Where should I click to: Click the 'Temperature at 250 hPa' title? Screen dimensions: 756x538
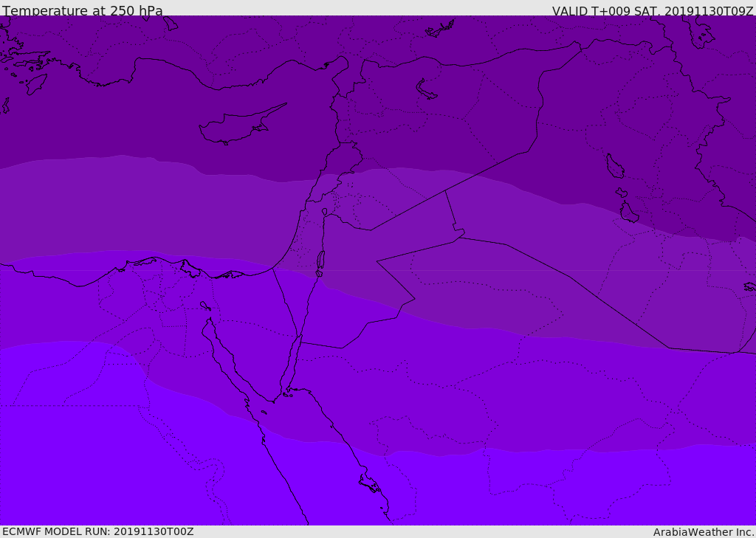click(x=83, y=10)
